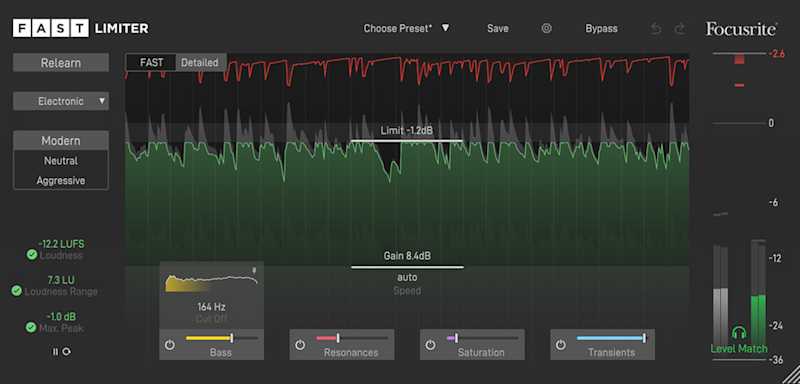Click Save in the top bar
This screenshot has height=384, width=800.
point(497,29)
